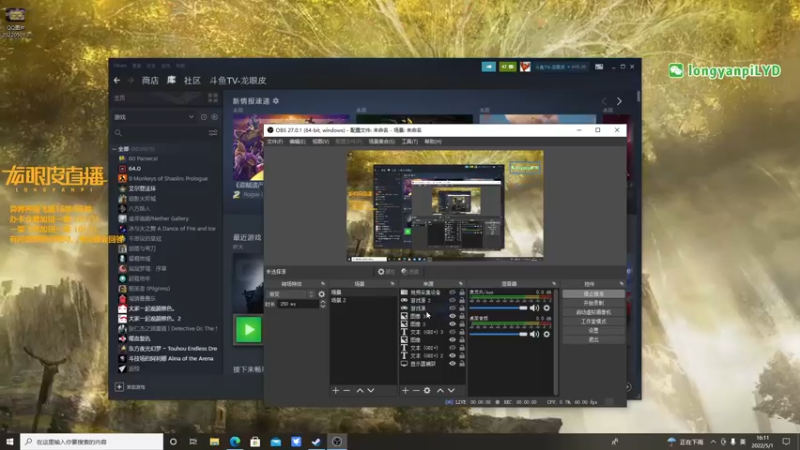This screenshot has height=450, width=800.
Task: Collapse the 全部 games list in Steam
Action: coord(114,149)
